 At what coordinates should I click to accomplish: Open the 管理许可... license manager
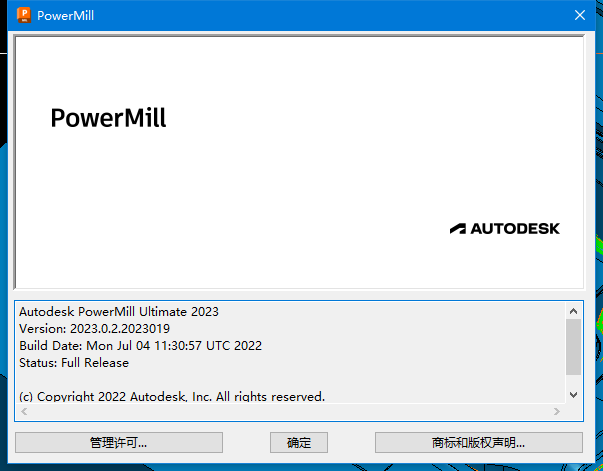pos(119,443)
